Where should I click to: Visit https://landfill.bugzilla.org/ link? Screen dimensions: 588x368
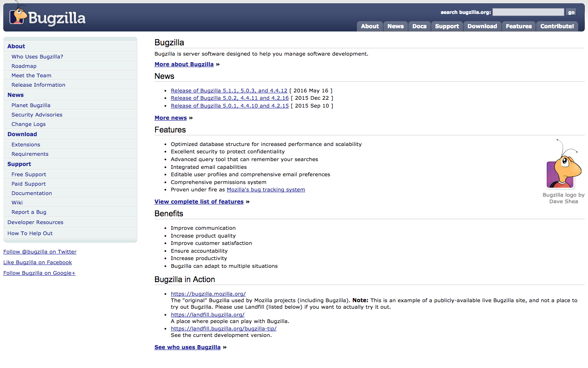(x=207, y=315)
